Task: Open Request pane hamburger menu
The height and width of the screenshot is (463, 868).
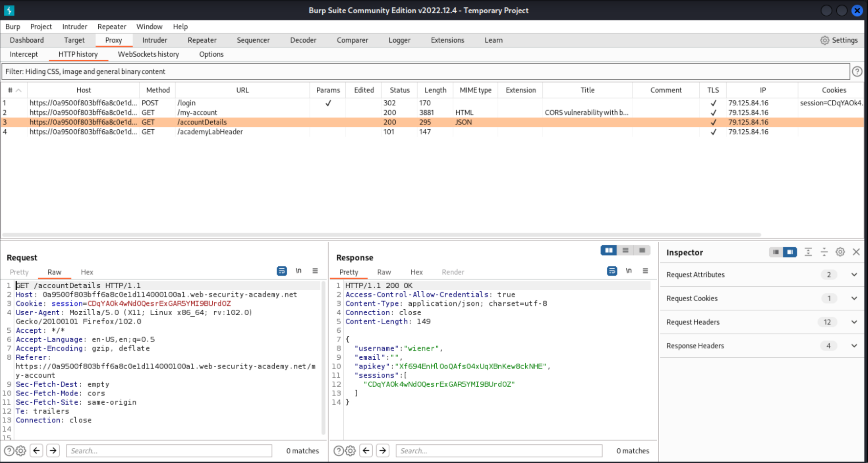Action: [315, 271]
